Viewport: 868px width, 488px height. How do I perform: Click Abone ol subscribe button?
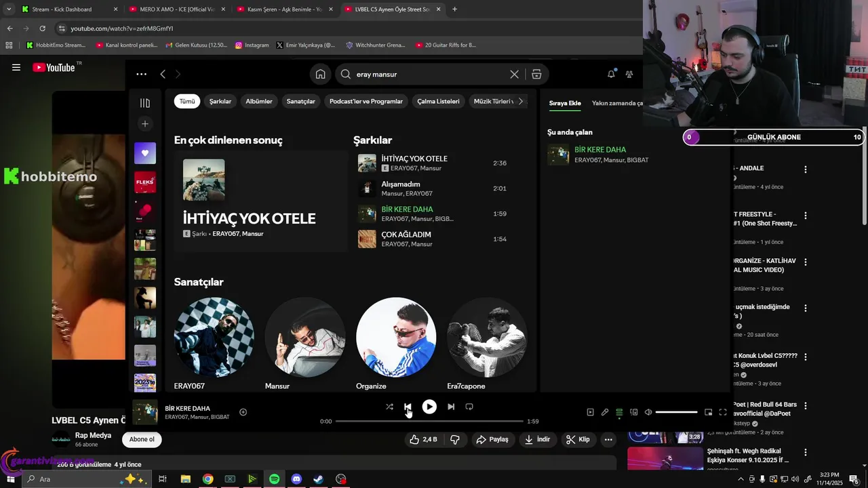tap(142, 439)
